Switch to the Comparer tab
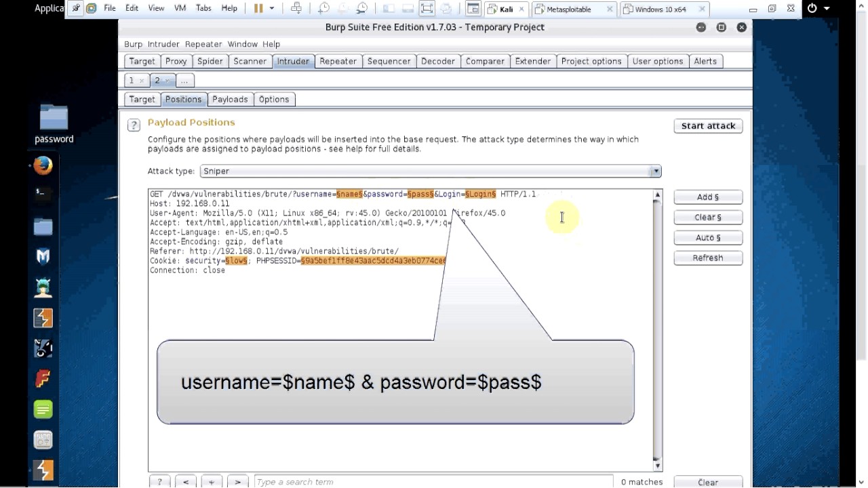The image size is (868, 488). click(485, 61)
